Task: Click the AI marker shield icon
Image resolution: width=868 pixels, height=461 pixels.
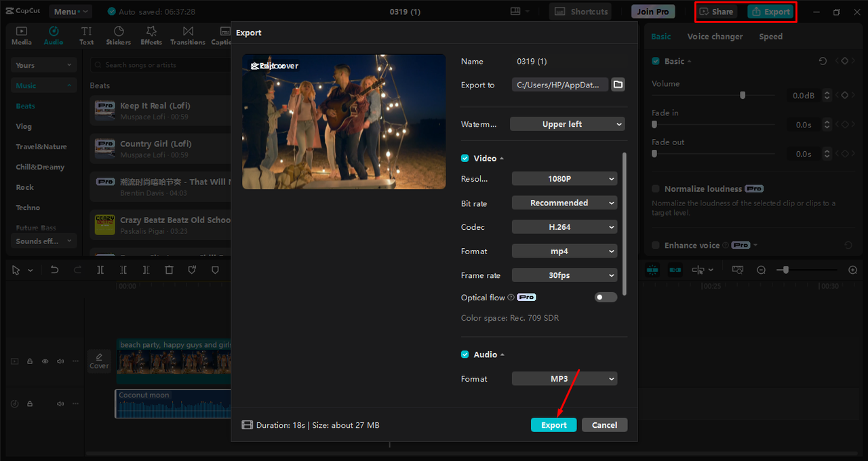Action: point(193,270)
